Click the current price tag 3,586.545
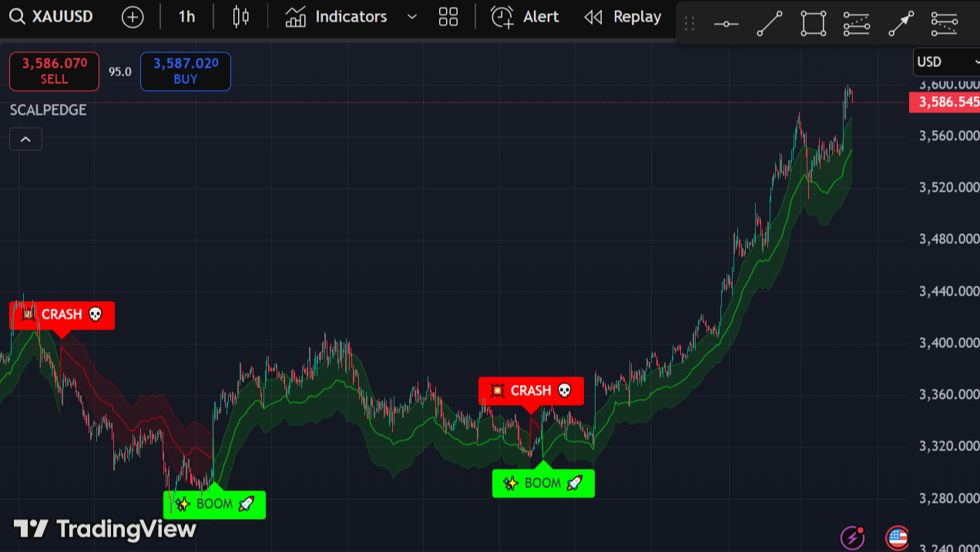This screenshot has height=552, width=980. click(x=945, y=102)
